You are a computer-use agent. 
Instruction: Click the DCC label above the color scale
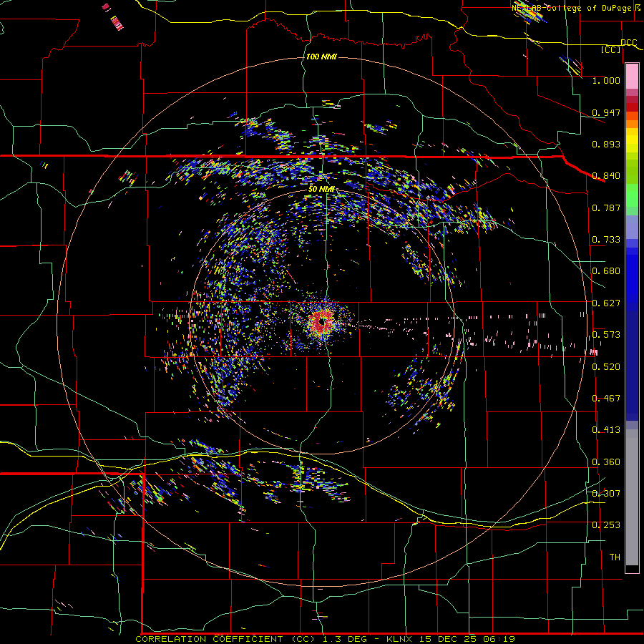tap(629, 43)
